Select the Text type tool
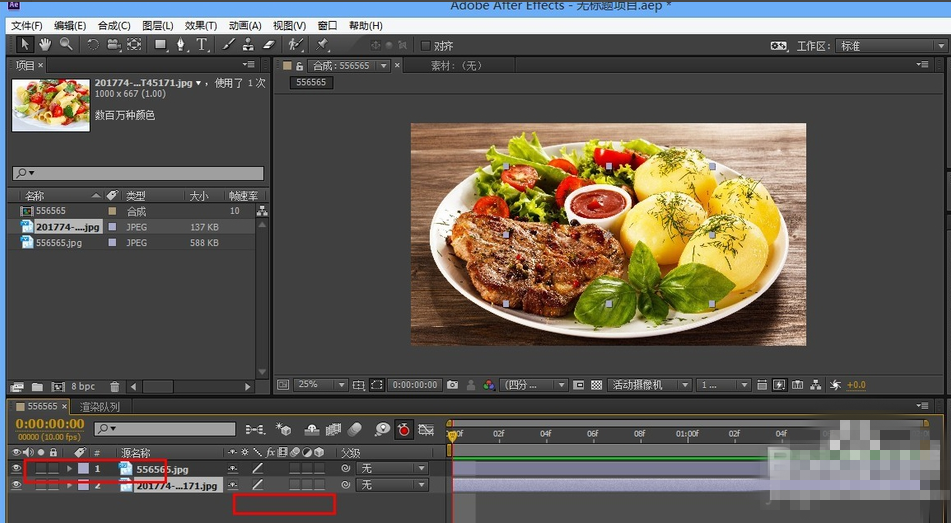 point(202,45)
